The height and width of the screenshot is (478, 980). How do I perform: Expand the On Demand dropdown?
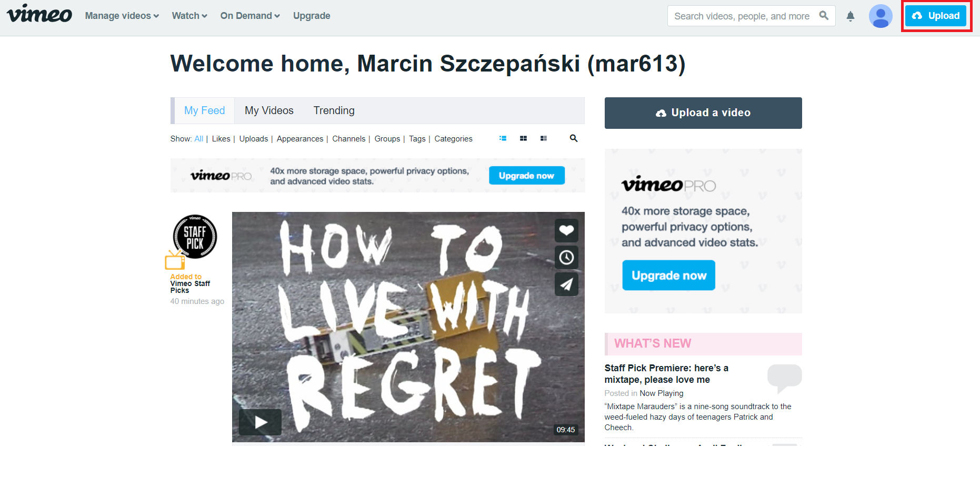pyautogui.click(x=250, y=16)
